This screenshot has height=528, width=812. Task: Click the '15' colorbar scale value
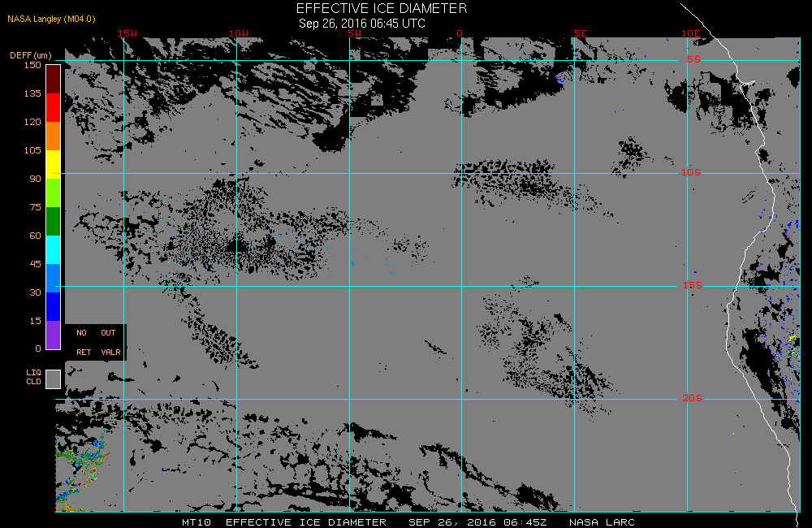(35, 321)
